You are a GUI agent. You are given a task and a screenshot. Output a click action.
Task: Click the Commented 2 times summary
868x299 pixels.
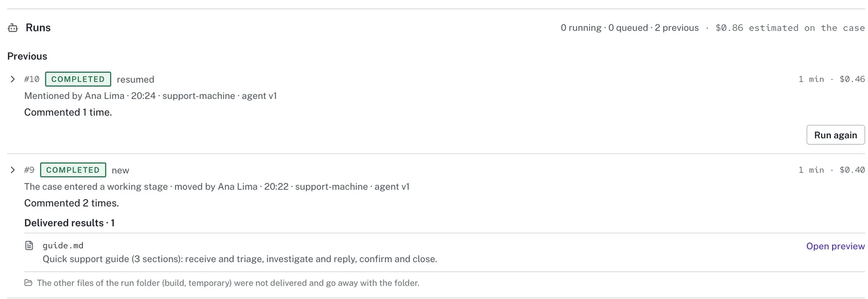71,203
